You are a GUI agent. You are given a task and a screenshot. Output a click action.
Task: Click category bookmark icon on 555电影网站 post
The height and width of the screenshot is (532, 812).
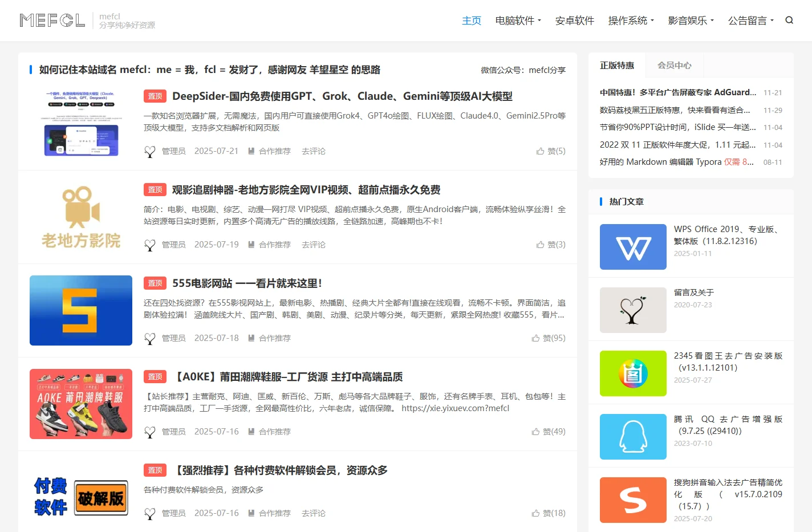point(251,338)
